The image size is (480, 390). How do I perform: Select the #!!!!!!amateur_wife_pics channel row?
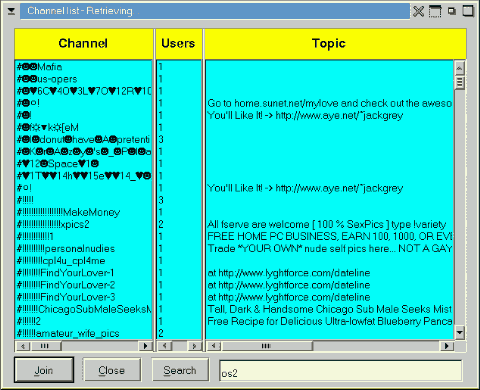[83, 333]
